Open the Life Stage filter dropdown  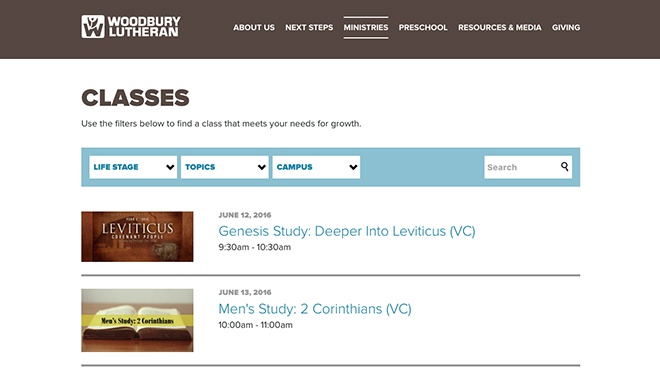click(x=133, y=167)
